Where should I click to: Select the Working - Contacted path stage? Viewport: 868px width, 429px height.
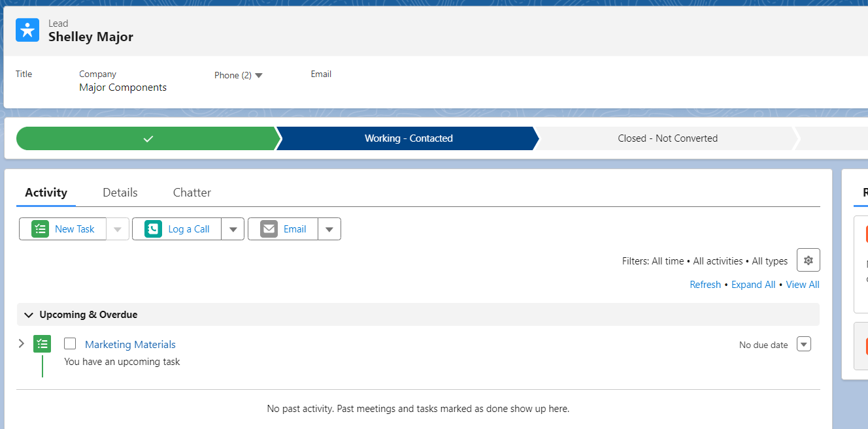[409, 138]
